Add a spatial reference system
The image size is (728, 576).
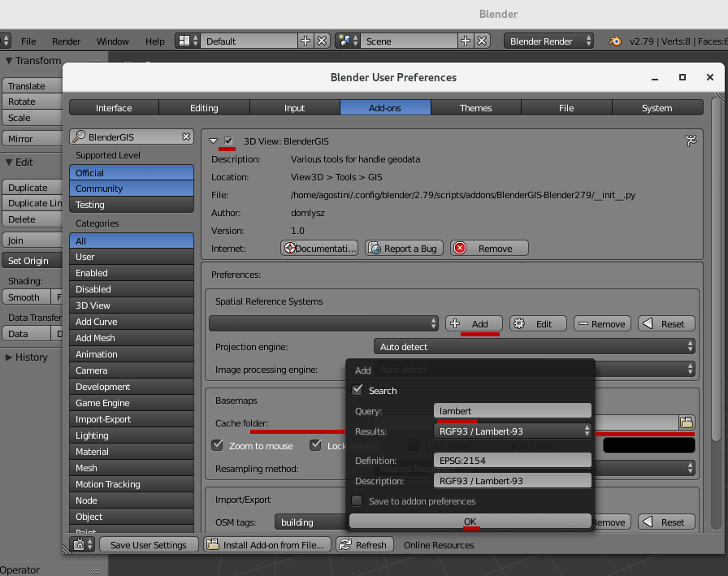click(x=474, y=323)
